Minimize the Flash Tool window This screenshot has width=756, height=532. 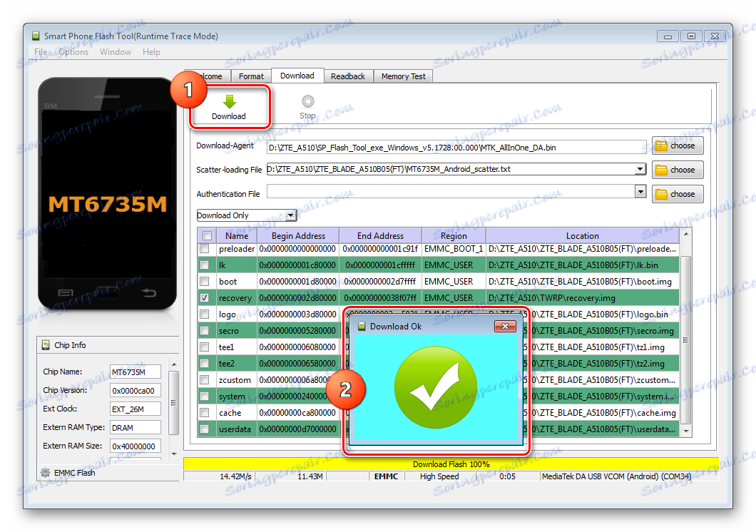(x=668, y=36)
